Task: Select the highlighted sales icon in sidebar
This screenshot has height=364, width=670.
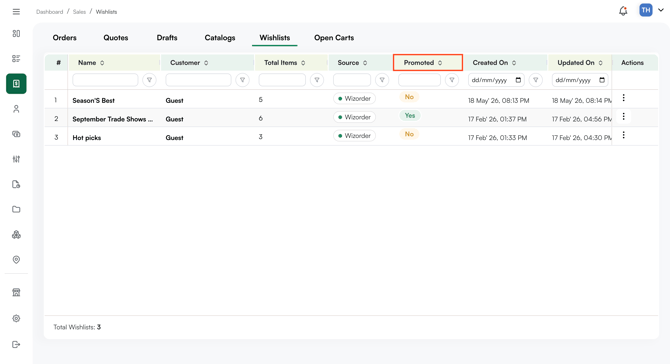Action: (16, 84)
